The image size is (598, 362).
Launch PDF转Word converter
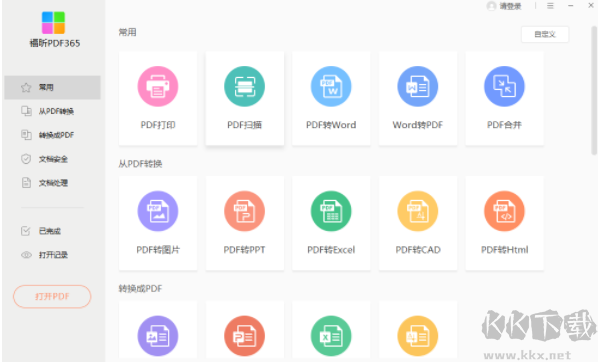[331, 98]
